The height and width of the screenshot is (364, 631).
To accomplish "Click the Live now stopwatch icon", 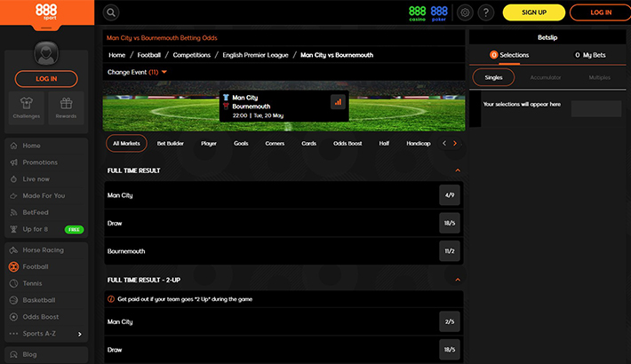I will coord(13,179).
